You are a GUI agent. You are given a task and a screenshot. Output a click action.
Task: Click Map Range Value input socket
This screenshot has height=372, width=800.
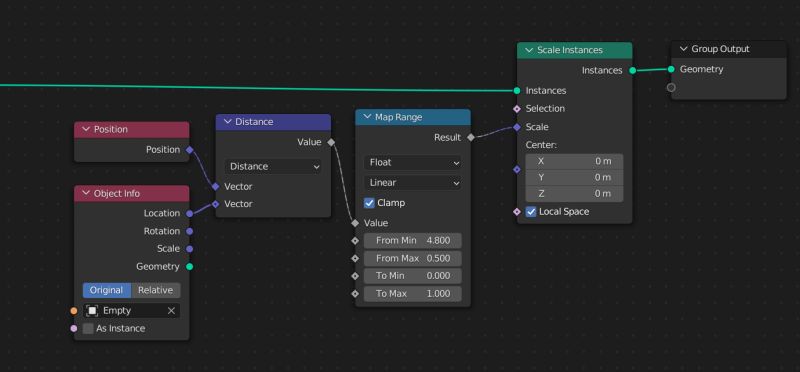tap(355, 223)
